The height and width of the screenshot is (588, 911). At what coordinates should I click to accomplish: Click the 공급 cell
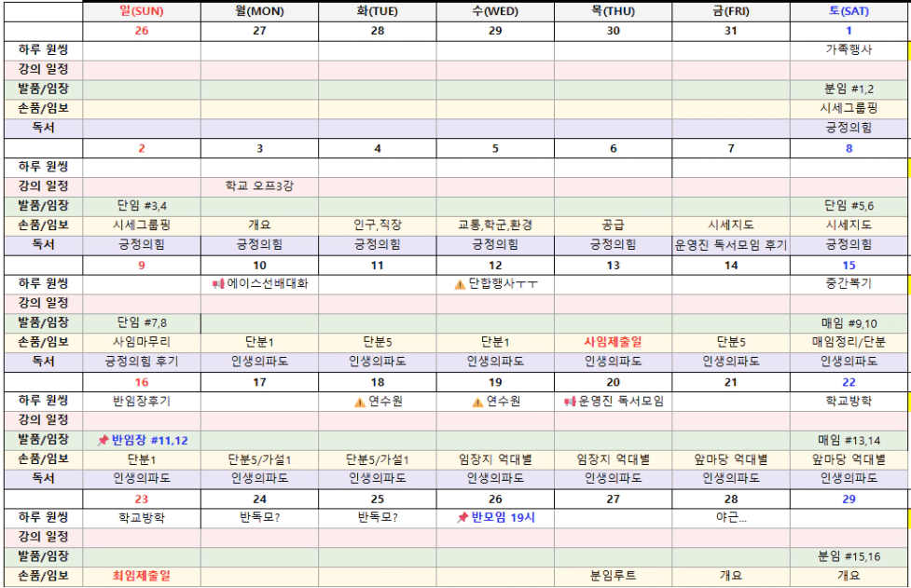point(614,226)
